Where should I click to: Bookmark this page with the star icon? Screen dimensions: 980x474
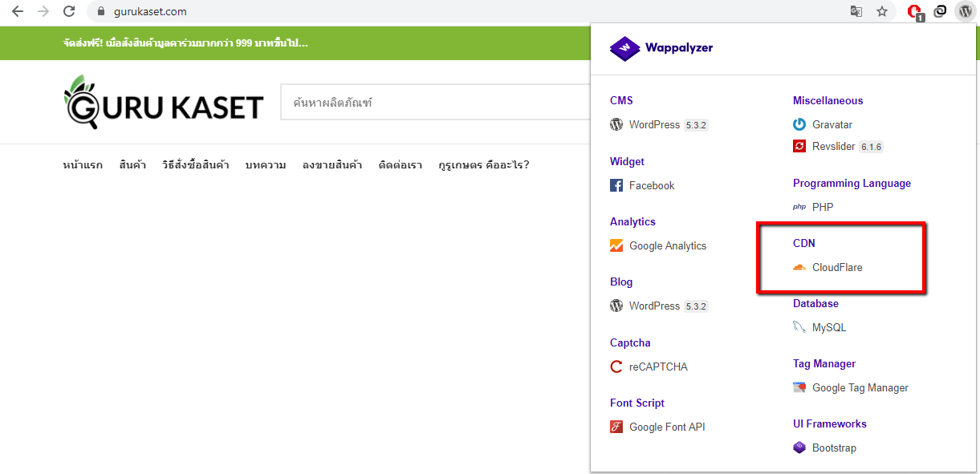tap(882, 12)
